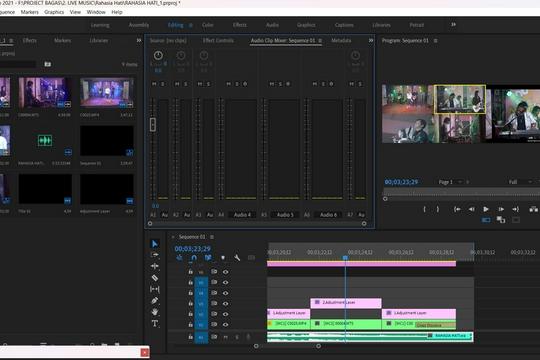Click the Audio 5 track name field

click(285, 215)
